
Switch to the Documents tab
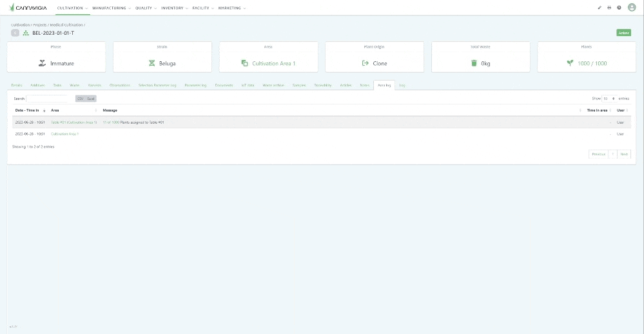[224, 85]
